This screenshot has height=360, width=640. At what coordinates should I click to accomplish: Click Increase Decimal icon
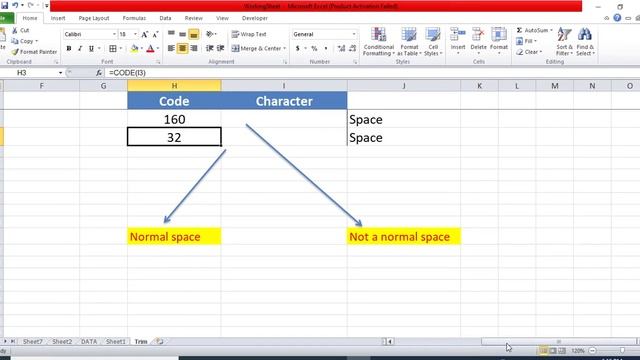point(342,49)
